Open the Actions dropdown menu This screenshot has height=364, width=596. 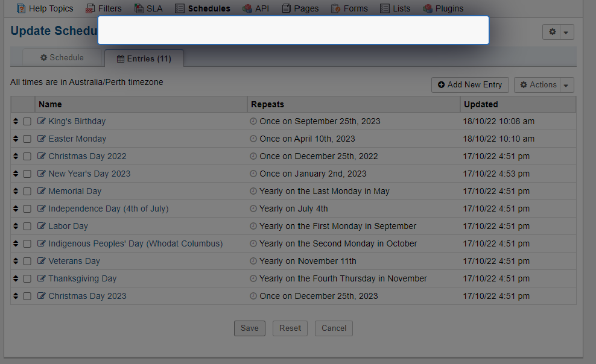click(538, 85)
